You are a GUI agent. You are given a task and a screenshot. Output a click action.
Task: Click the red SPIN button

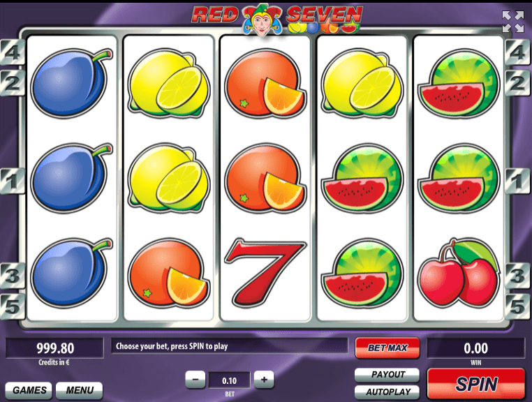(x=476, y=384)
